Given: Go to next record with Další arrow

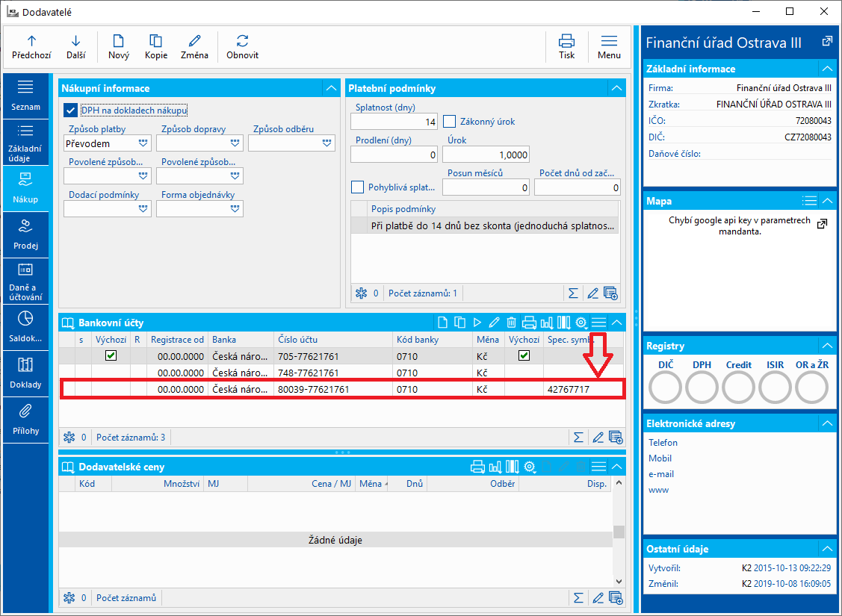Looking at the screenshot, I should [x=75, y=47].
